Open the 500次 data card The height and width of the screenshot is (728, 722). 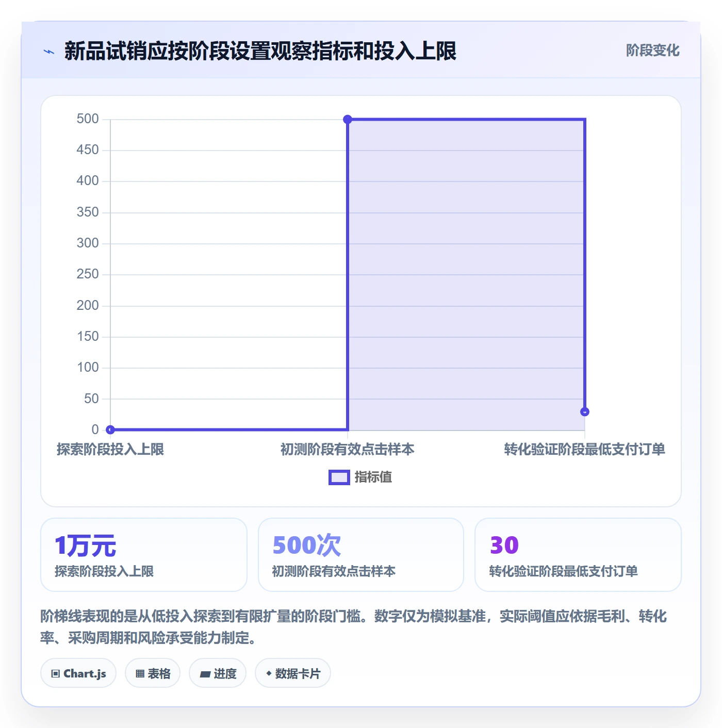pyautogui.click(x=361, y=555)
